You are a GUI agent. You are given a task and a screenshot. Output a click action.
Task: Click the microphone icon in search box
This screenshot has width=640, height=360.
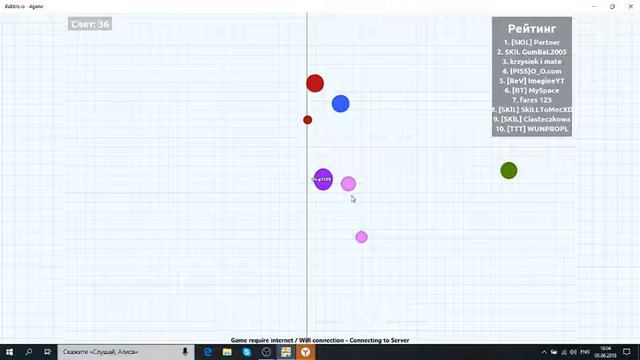click(185, 352)
